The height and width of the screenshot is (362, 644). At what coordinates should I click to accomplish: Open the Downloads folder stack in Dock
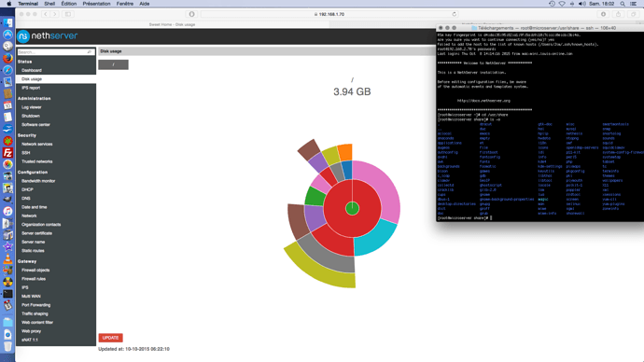(7, 322)
